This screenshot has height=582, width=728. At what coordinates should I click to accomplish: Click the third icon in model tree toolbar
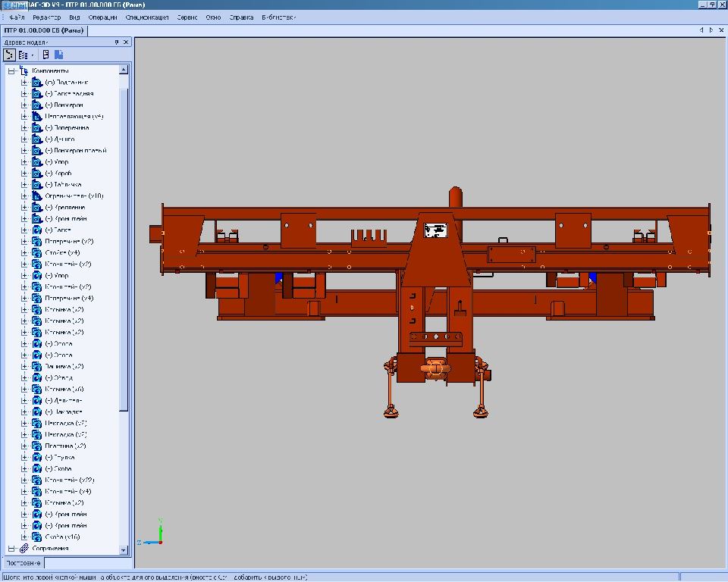pos(45,55)
